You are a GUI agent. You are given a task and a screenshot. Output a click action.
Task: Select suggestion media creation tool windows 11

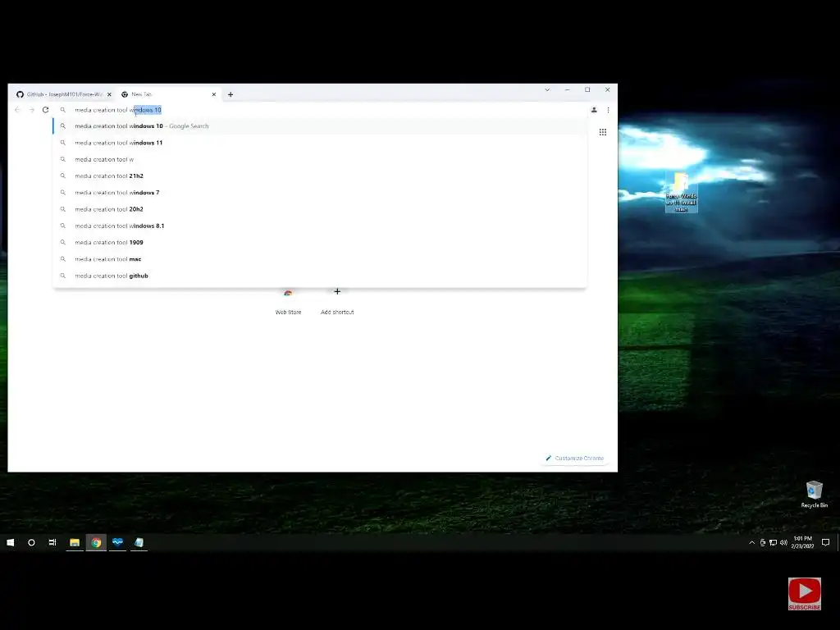tap(320, 143)
